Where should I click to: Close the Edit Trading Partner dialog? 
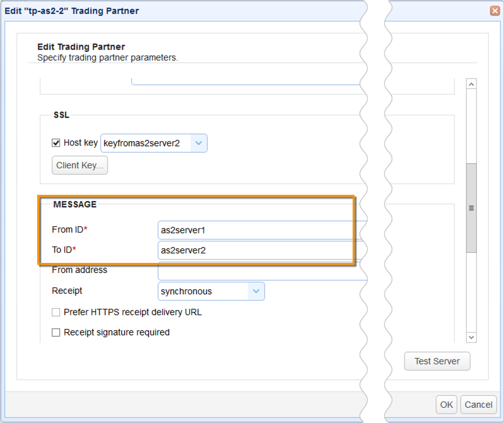click(x=495, y=11)
